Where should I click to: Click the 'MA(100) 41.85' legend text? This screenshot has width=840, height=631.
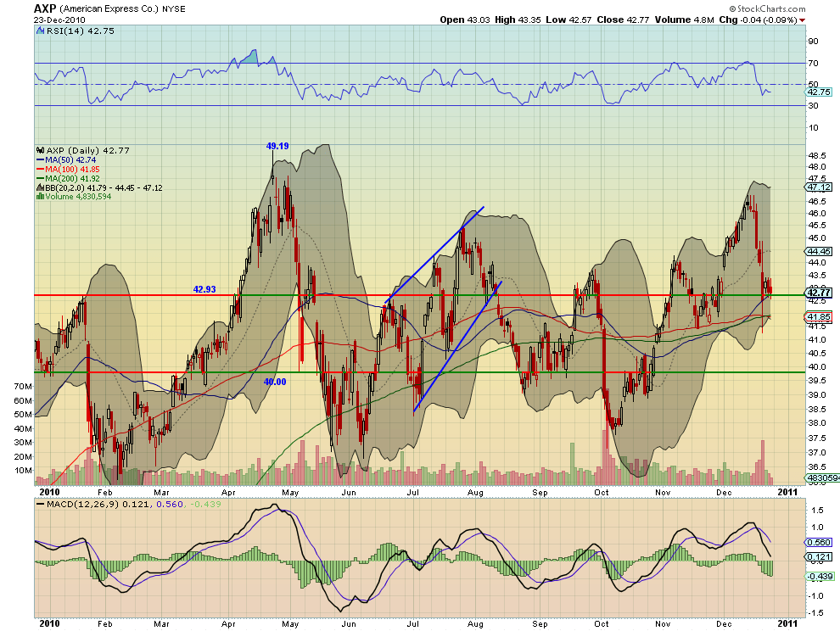click(x=72, y=170)
